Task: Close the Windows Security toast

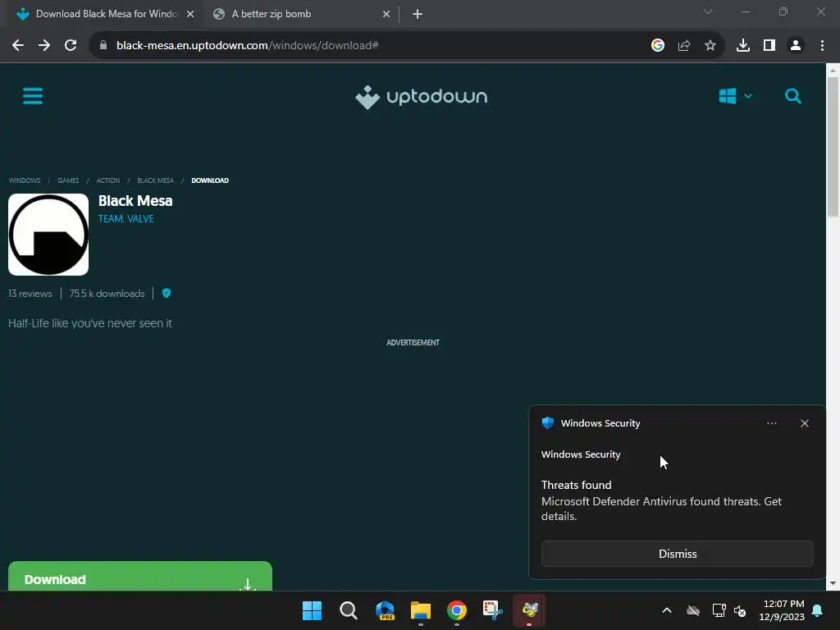Action: 805,423
